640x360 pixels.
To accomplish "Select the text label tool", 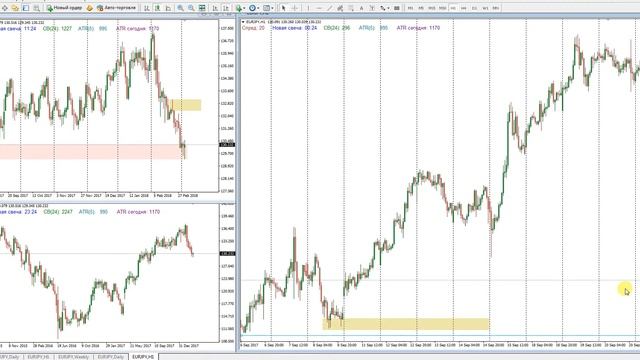I will point(372,8).
